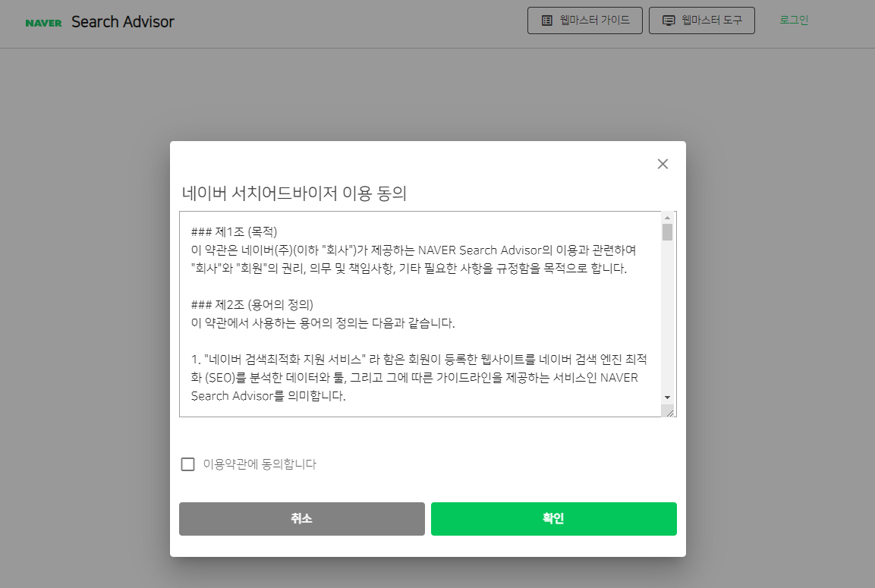Screen dimensions: 875x588
Task: Click the 웹마스터 가이드 list icon
Action: [547, 20]
